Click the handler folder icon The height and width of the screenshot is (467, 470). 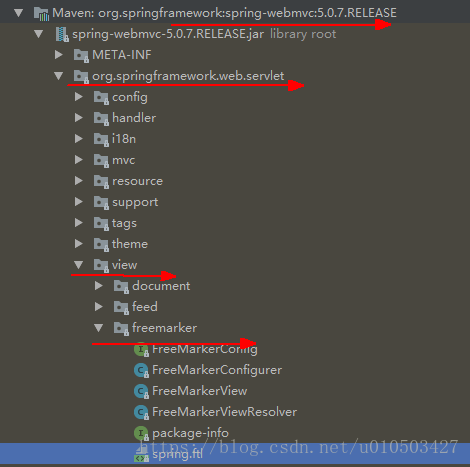coord(101,118)
